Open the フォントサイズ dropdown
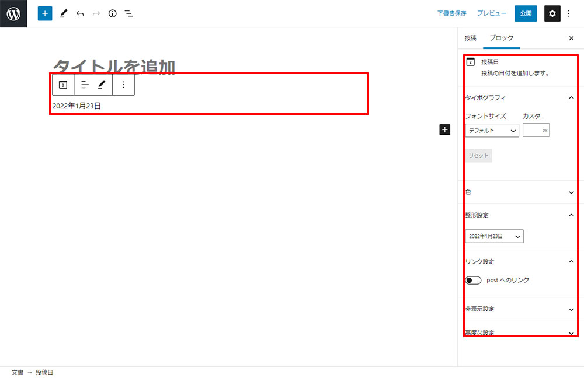This screenshot has width=584, height=392. pos(492,131)
